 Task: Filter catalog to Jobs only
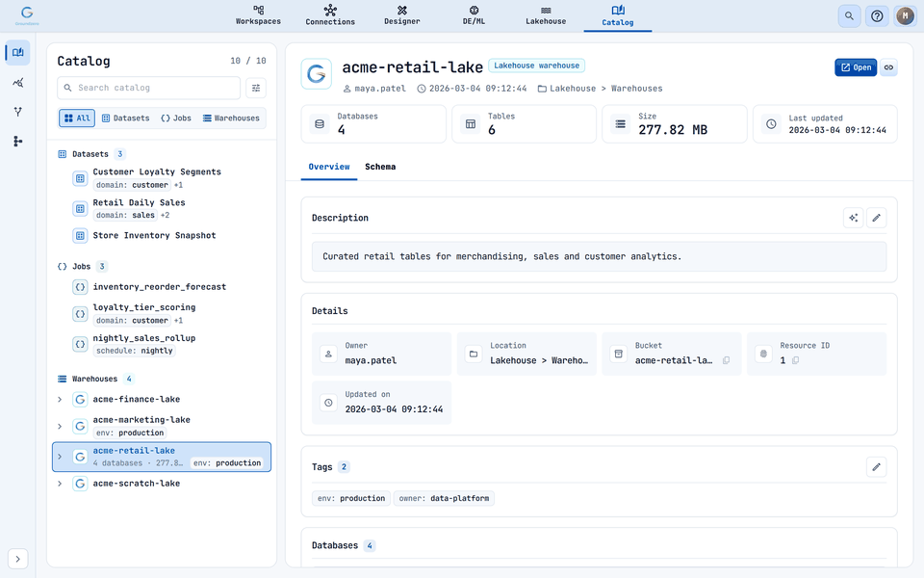(176, 118)
